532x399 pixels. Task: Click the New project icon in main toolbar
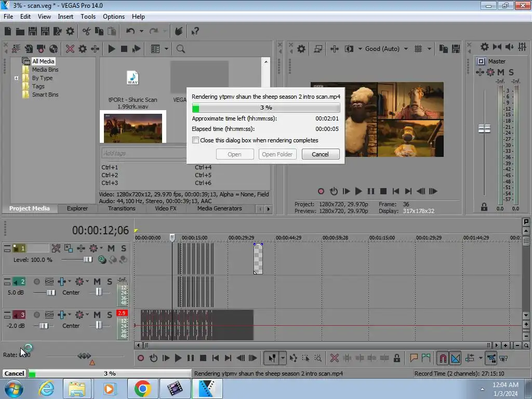(x=8, y=31)
